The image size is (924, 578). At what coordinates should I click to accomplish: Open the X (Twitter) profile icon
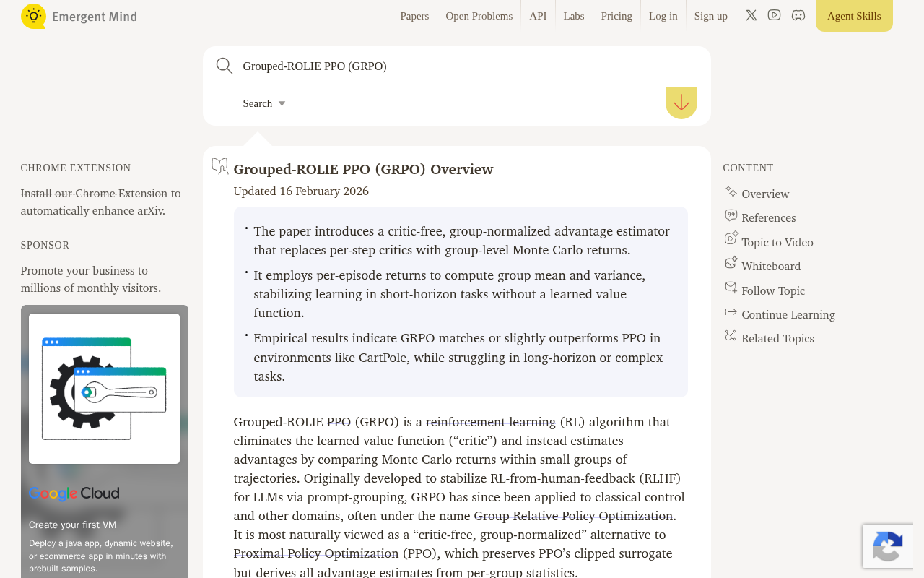point(751,15)
